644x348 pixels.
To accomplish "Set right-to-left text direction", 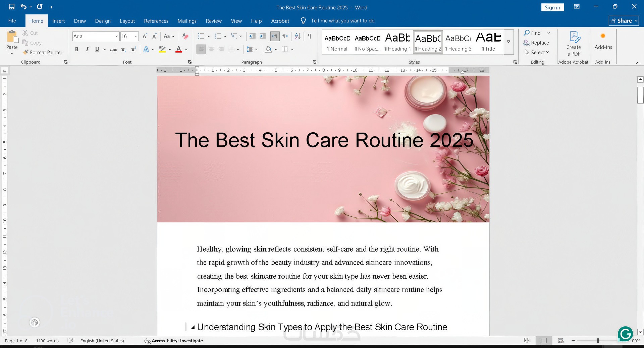I will [x=285, y=36].
